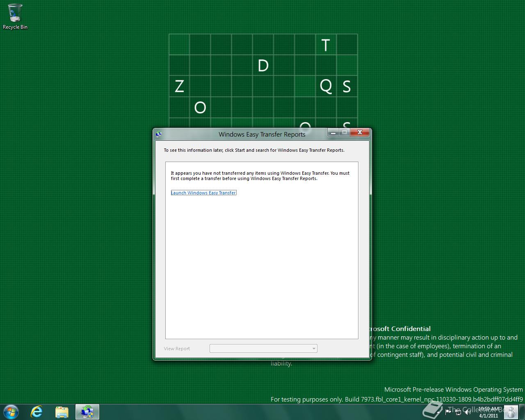Open the Start menu orb
The width and height of the screenshot is (525, 420).
[x=11, y=412]
